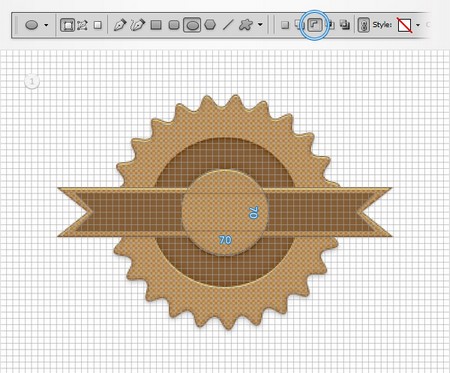
Task: Open the Style picker dropdown arrow
Action: [418, 25]
